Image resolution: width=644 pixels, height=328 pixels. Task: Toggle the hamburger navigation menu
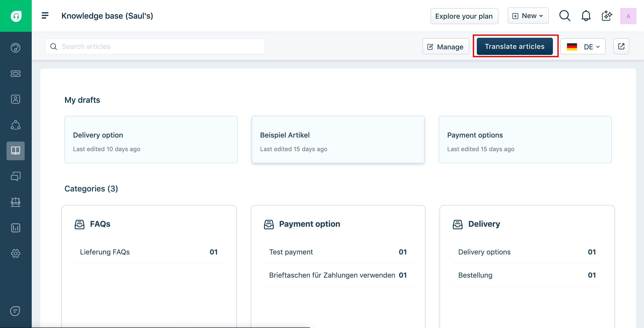click(45, 16)
